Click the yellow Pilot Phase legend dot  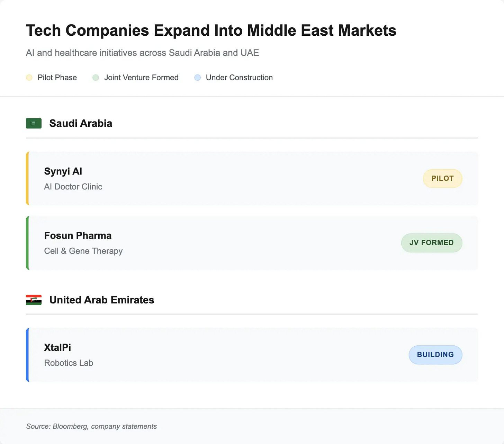pos(29,78)
